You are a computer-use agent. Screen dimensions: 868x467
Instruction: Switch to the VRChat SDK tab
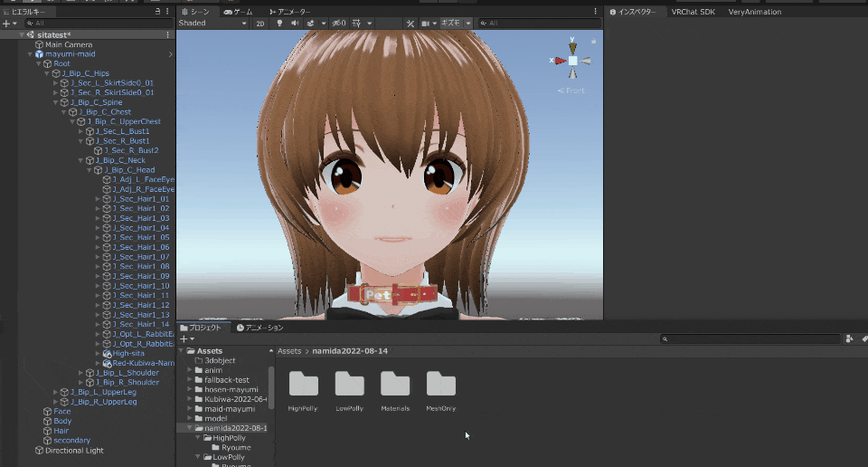click(x=693, y=12)
